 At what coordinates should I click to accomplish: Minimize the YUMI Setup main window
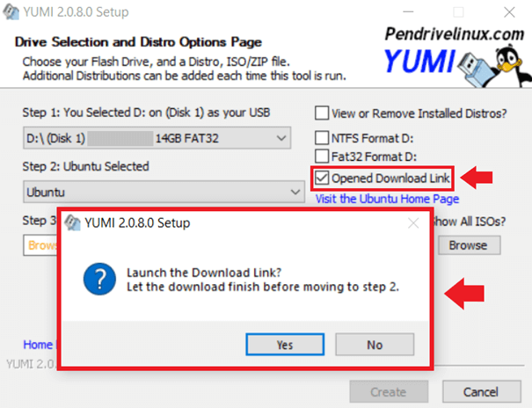click(408, 12)
